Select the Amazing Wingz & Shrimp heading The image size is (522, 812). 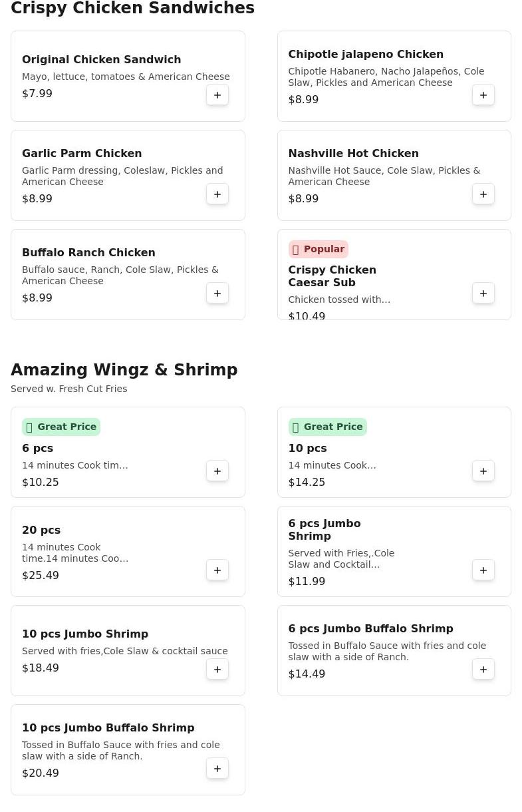point(124,370)
